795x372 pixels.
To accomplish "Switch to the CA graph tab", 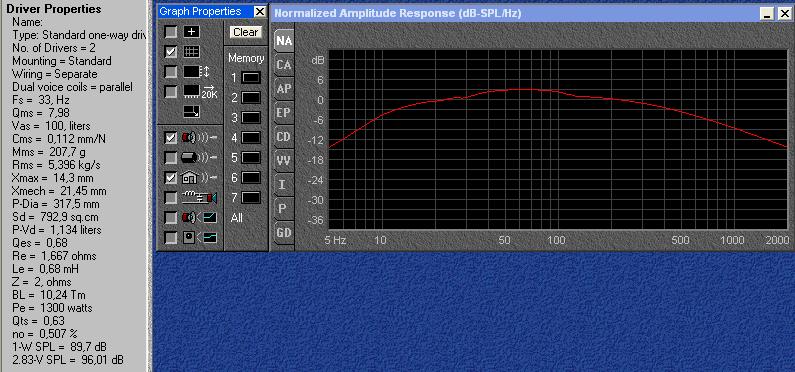I will pos(284,65).
